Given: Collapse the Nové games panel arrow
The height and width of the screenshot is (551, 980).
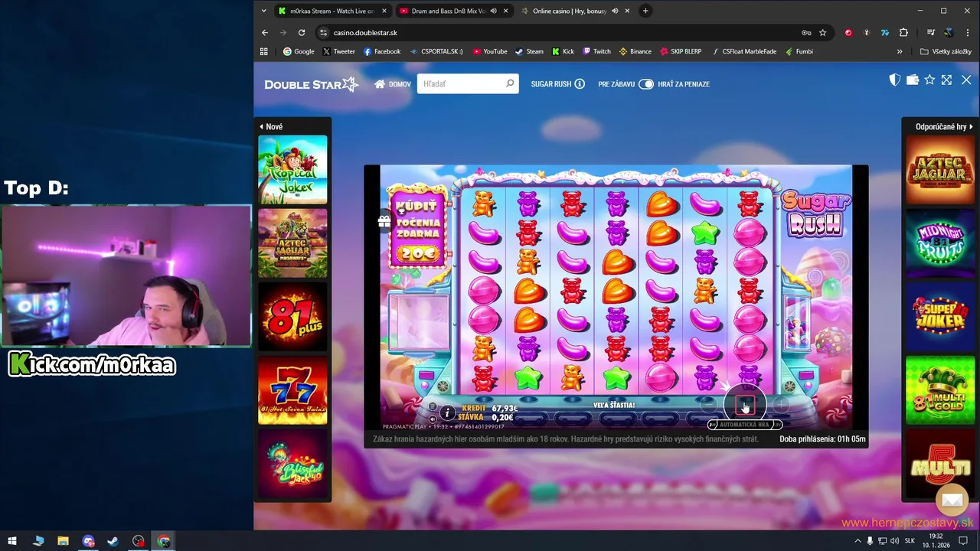Looking at the screenshot, I should click(x=261, y=127).
